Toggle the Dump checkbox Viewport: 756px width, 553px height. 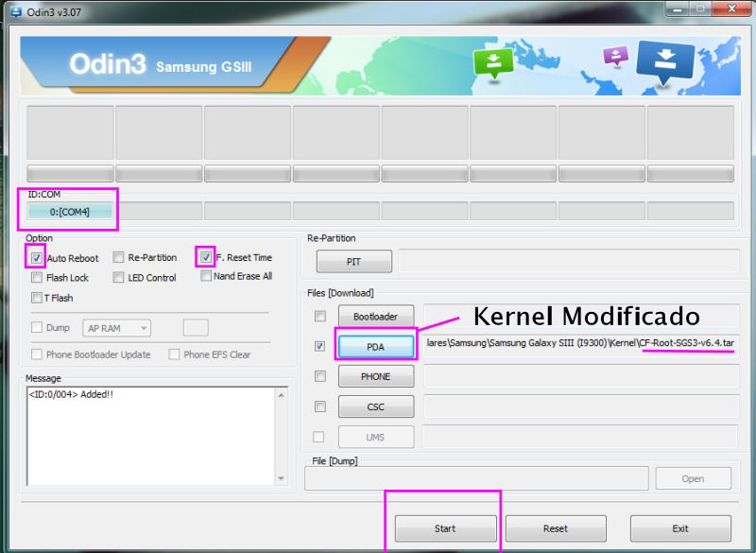point(37,327)
